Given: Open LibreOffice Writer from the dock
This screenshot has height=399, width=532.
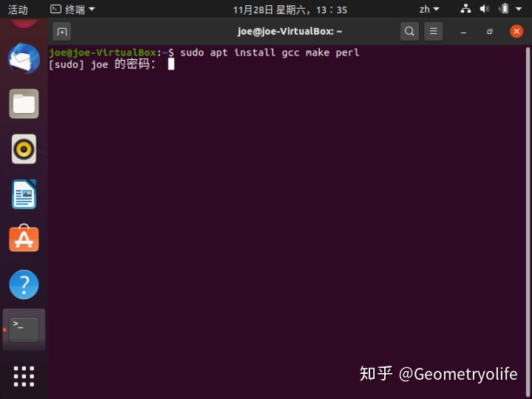Looking at the screenshot, I should [24, 194].
